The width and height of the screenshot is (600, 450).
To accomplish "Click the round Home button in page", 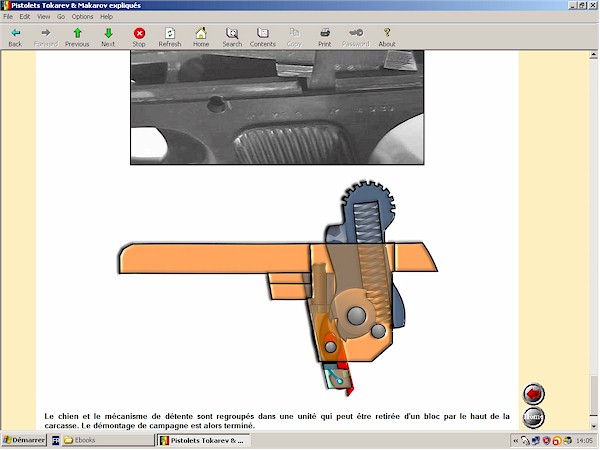I will [533, 417].
